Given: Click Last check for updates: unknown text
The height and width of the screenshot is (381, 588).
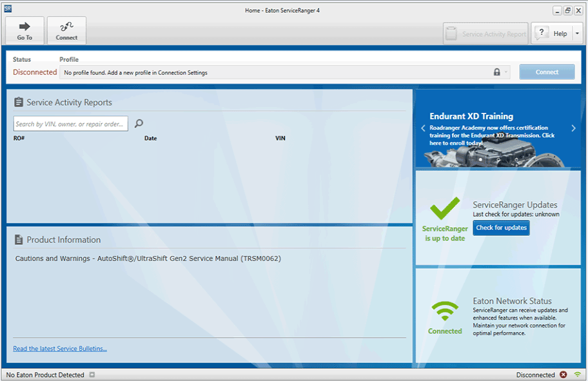Looking at the screenshot, I should click(516, 215).
